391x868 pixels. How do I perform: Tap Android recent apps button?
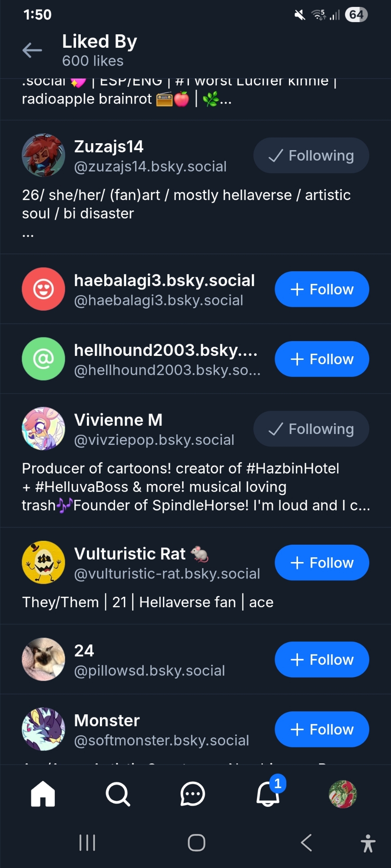pos(87,843)
